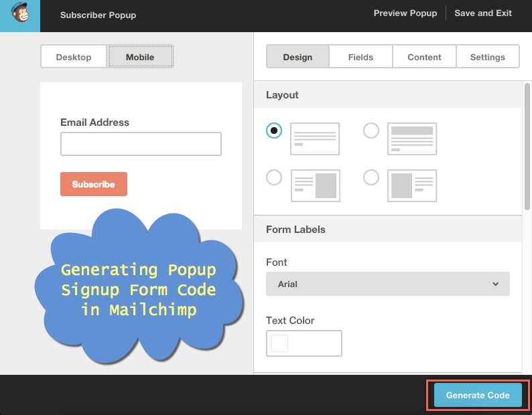Click the Font dropdown chevron arrow
The width and height of the screenshot is (532, 415).
click(x=495, y=284)
